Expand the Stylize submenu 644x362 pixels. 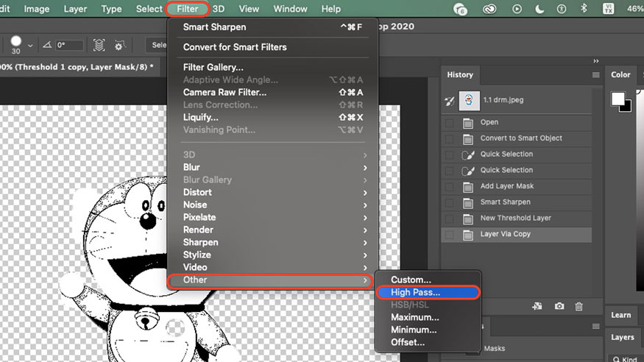[x=273, y=255]
